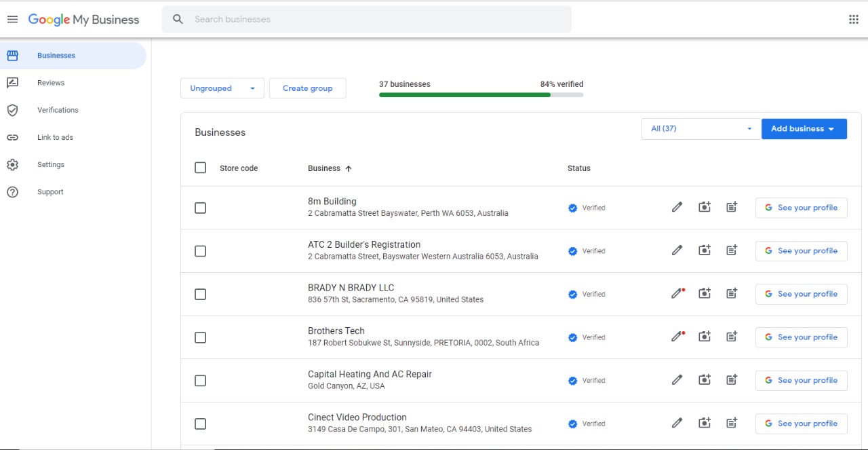See your profile for ATC 2 Builder's Registration
The height and width of the screenshot is (450, 868).
(802, 251)
